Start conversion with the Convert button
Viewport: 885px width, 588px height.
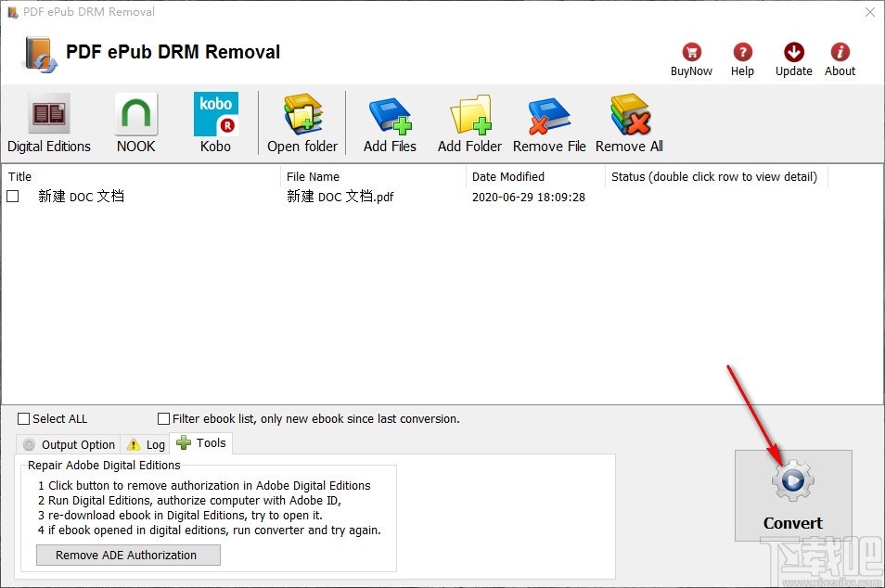[793, 495]
